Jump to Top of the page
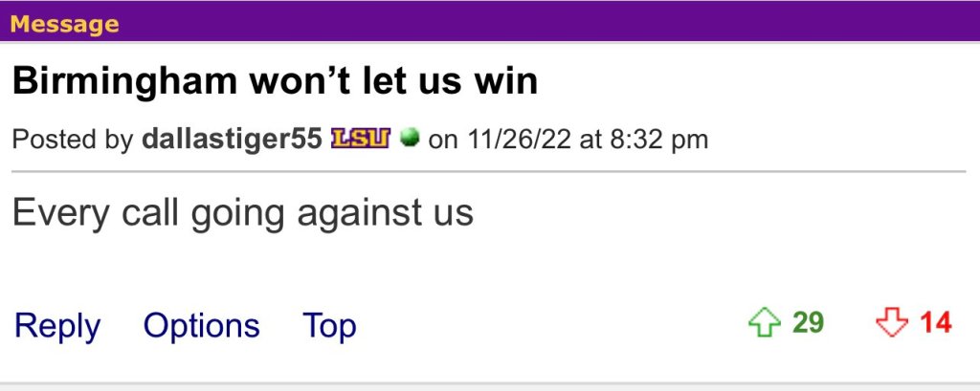 [x=329, y=326]
